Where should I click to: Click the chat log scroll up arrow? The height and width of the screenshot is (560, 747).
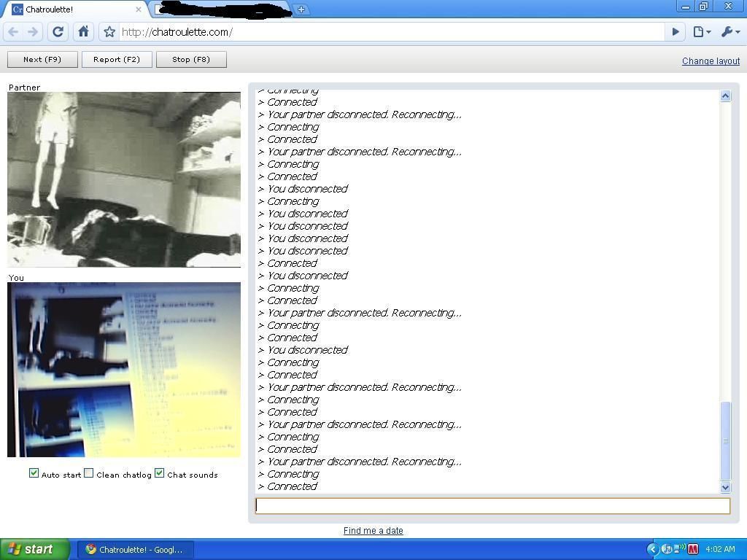(726, 96)
